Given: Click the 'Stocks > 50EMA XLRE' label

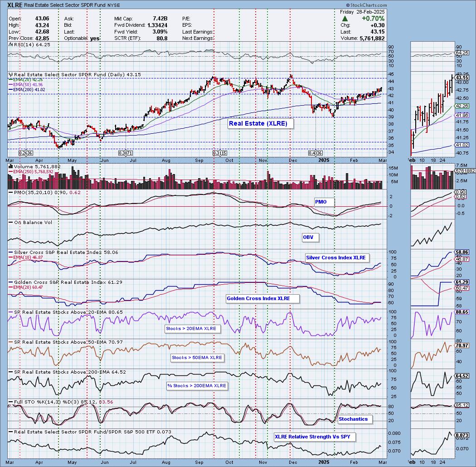Looking at the screenshot, I should tap(197, 358).
